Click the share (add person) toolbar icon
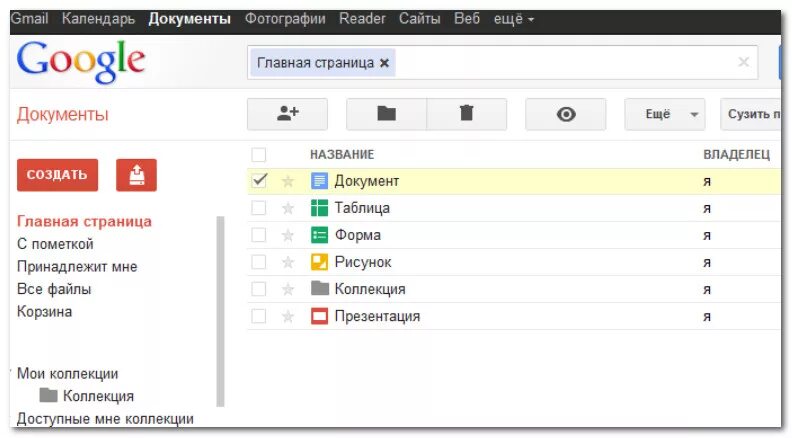Image resolution: width=792 pixels, height=438 pixels. [x=287, y=114]
